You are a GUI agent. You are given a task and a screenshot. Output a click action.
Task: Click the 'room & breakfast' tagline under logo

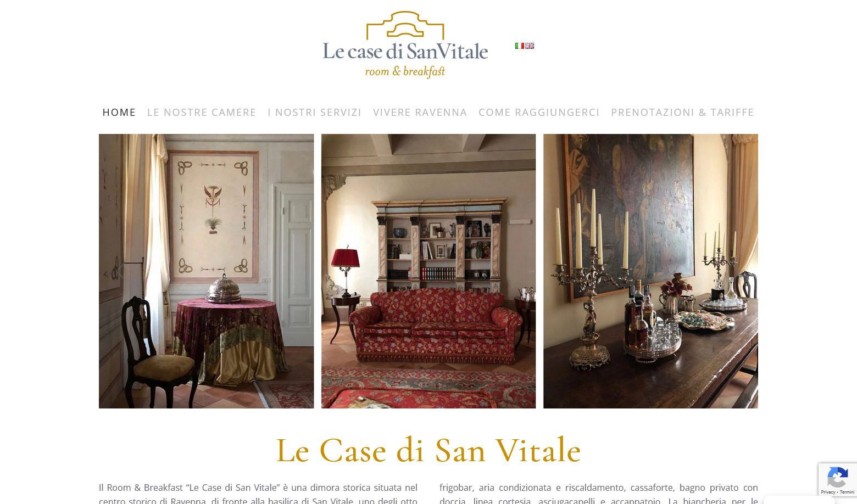point(405,71)
